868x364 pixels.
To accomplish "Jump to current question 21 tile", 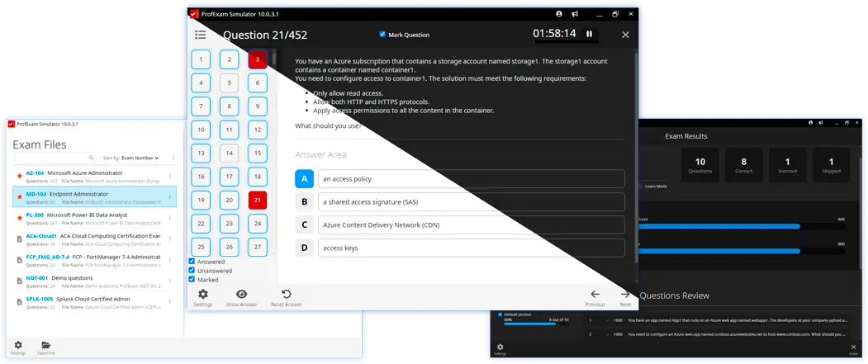I will [258, 201].
